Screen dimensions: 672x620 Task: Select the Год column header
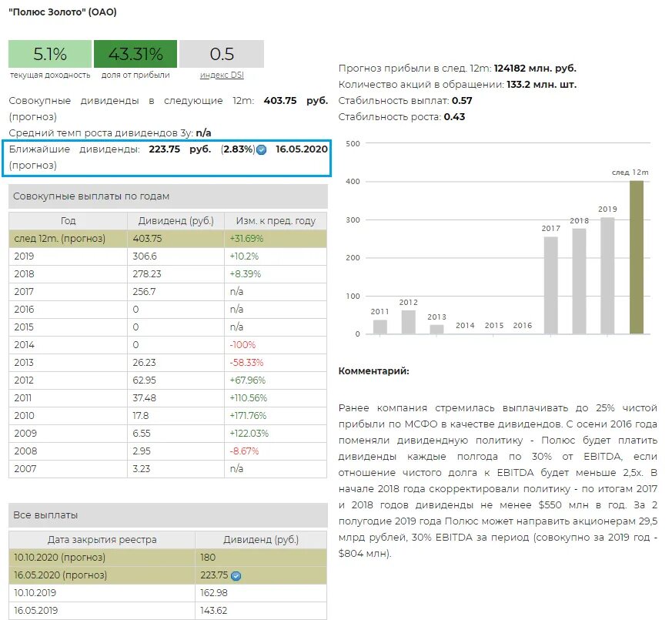coord(69,221)
